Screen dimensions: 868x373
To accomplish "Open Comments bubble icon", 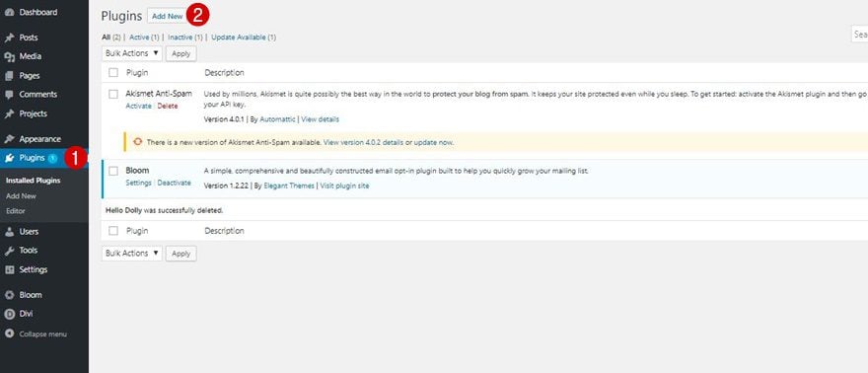I will pyautogui.click(x=10, y=95).
